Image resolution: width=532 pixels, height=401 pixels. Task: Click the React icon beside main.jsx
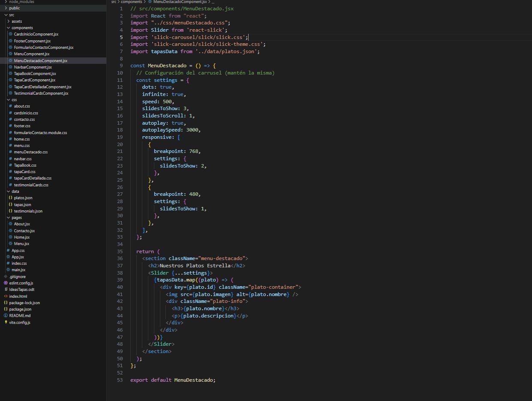[8, 270]
